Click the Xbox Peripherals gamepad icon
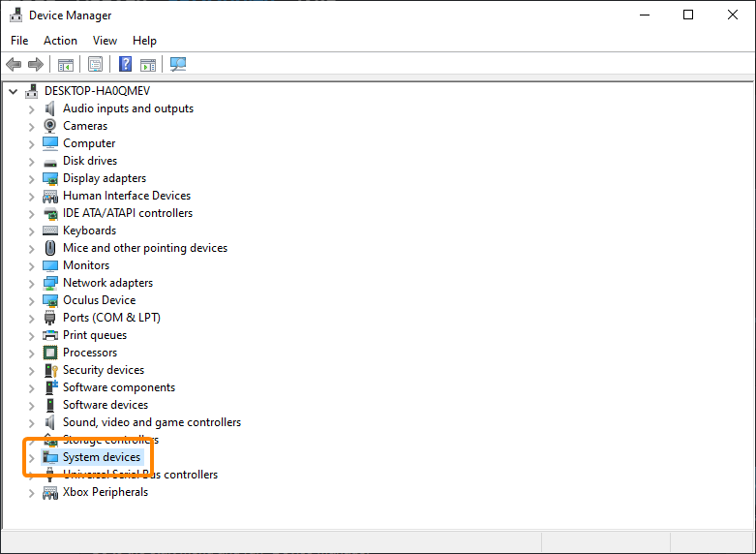The width and height of the screenshot is (756, 554). click(x=50, y=493)
